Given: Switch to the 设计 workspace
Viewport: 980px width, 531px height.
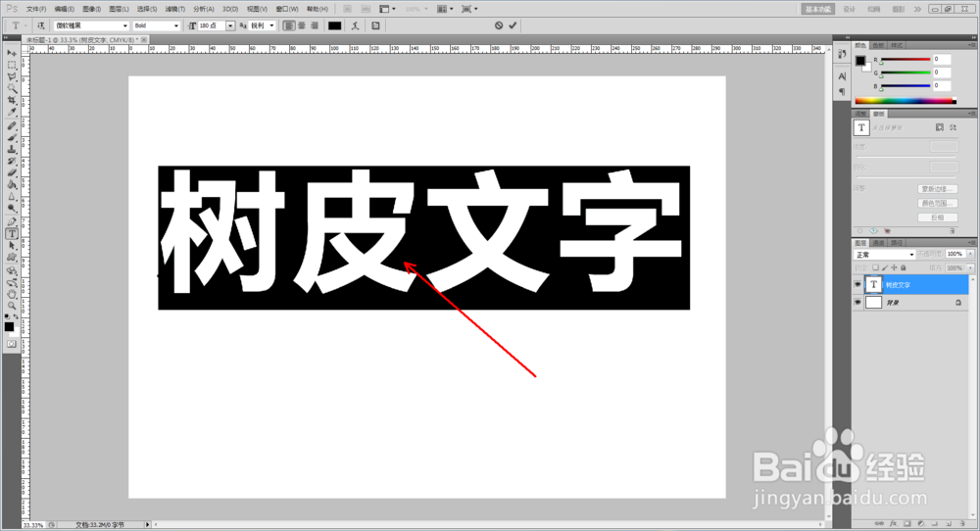Looking at the screenshot, I should tap(849, 9).
